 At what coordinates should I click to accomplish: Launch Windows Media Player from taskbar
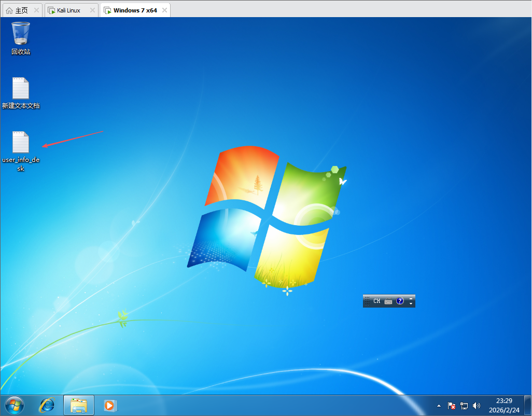point(110,406)
